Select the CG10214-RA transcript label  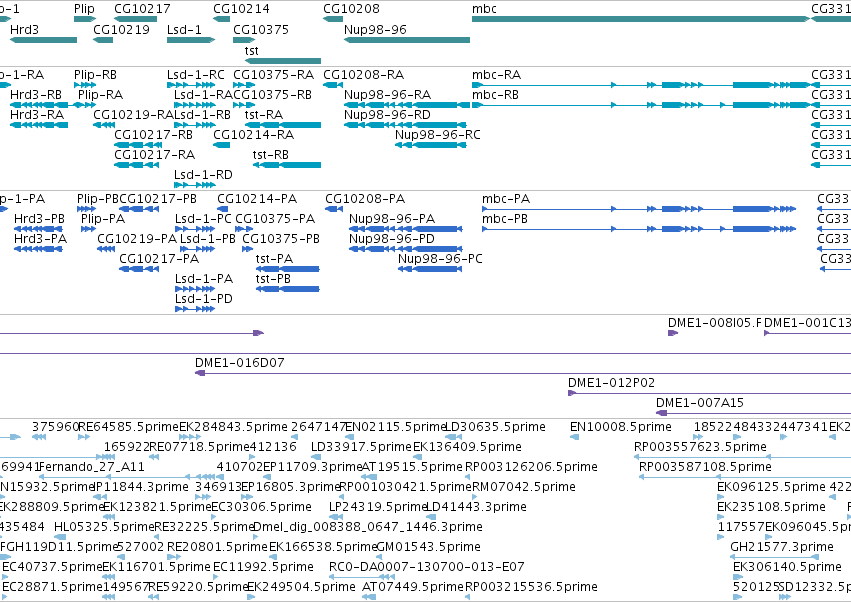(253, 134)
